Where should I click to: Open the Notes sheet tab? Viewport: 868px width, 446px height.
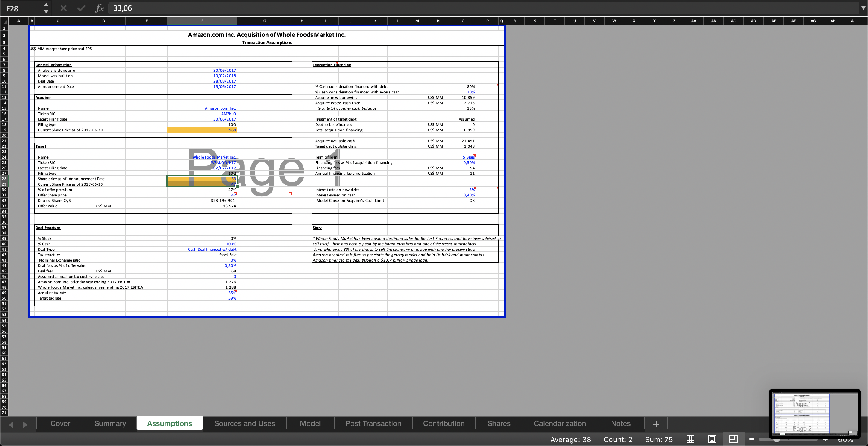click(621, 423)
